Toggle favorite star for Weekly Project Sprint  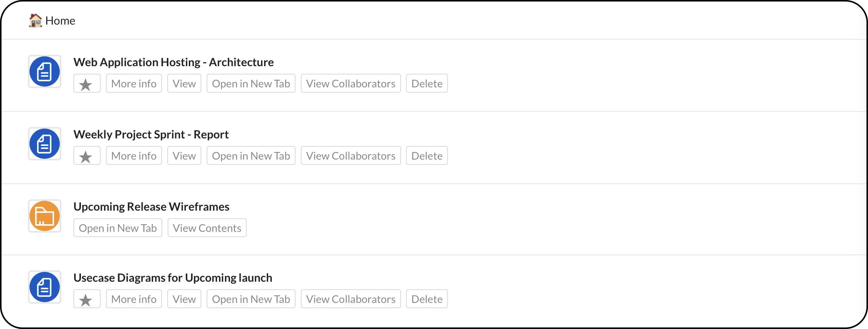(87, 155)
